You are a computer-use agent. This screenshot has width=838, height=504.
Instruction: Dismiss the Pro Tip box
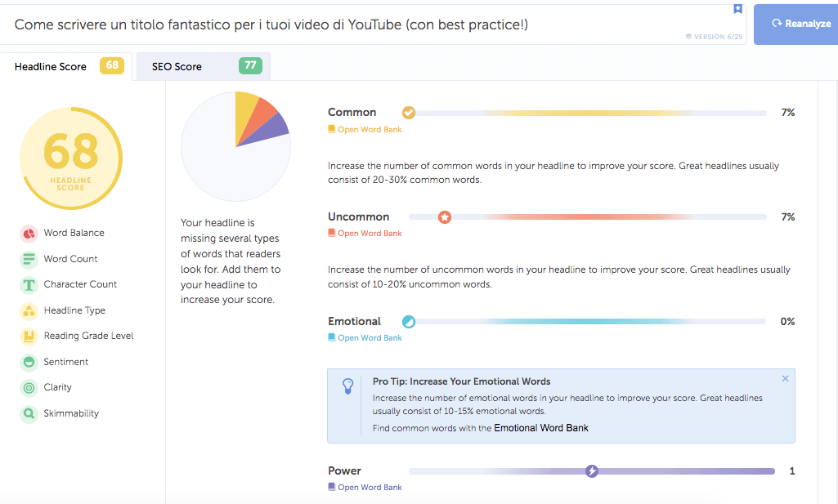point(785,379)
